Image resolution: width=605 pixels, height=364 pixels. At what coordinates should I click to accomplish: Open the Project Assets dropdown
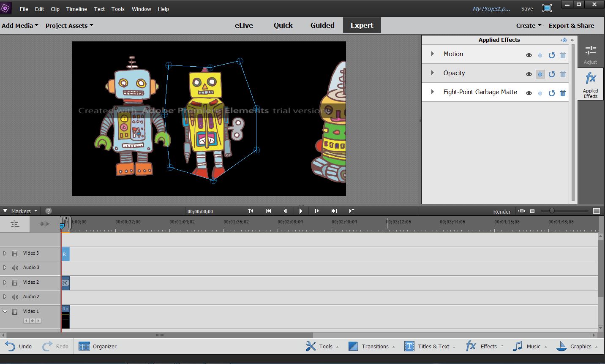tap(69, 25)
